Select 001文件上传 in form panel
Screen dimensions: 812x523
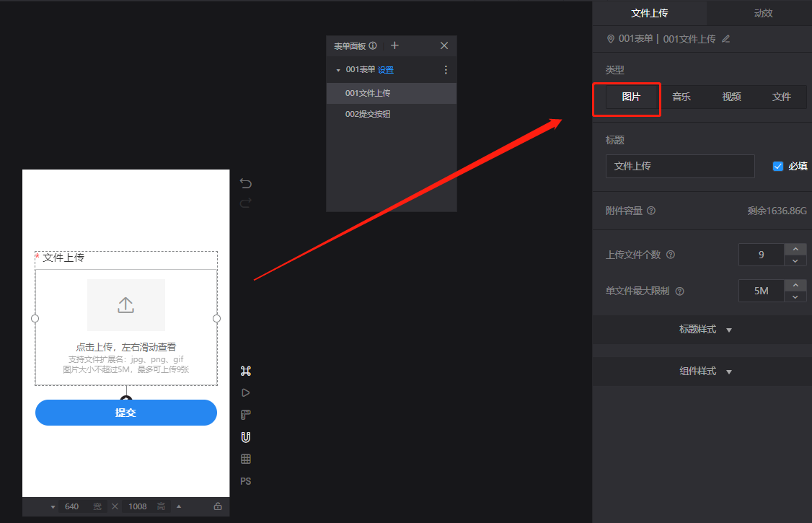(392, 93)
